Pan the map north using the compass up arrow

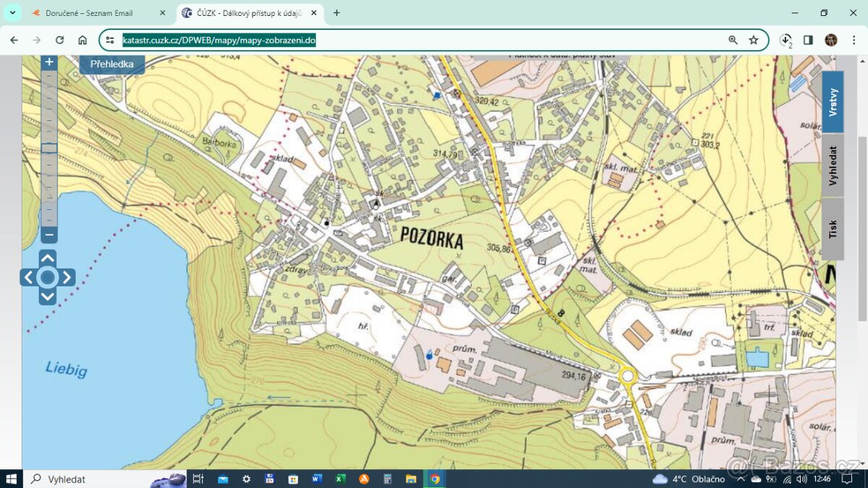48,256
